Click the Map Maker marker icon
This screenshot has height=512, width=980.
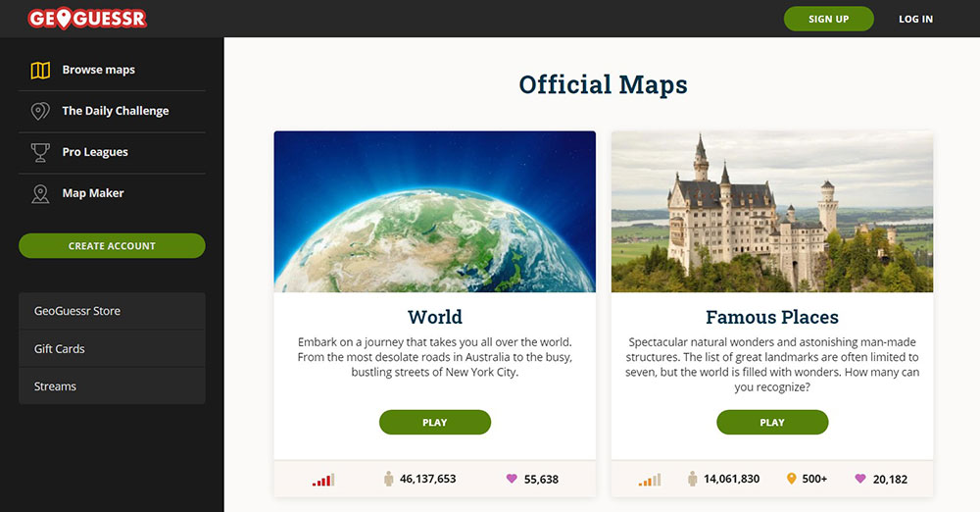[x=40, y=193]
